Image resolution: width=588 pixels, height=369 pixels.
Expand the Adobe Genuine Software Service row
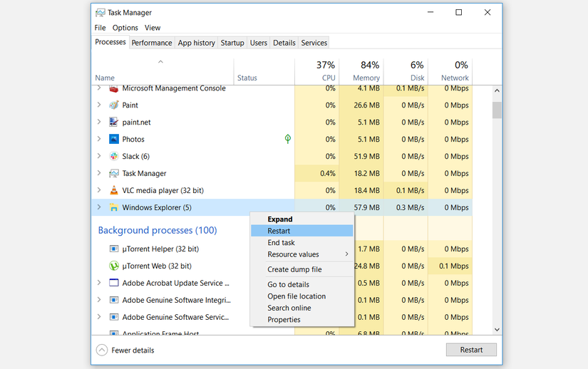tap(99, 316)
